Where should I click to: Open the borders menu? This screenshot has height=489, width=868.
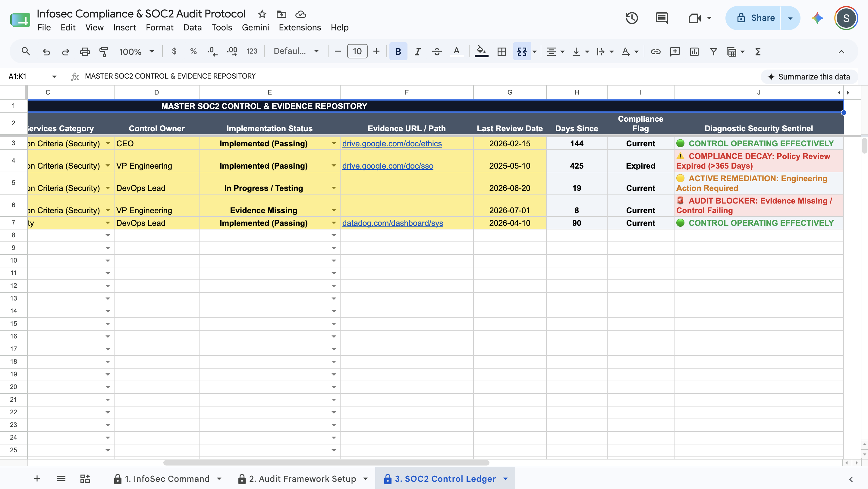pyautogui.click(x=502, y=51)
